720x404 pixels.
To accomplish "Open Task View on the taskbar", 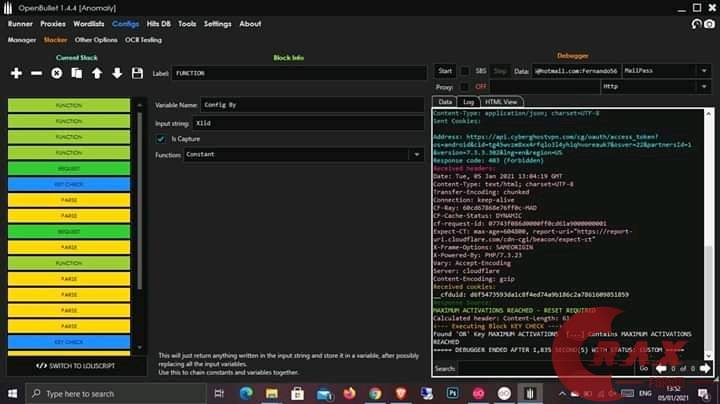I will [219, 393].
